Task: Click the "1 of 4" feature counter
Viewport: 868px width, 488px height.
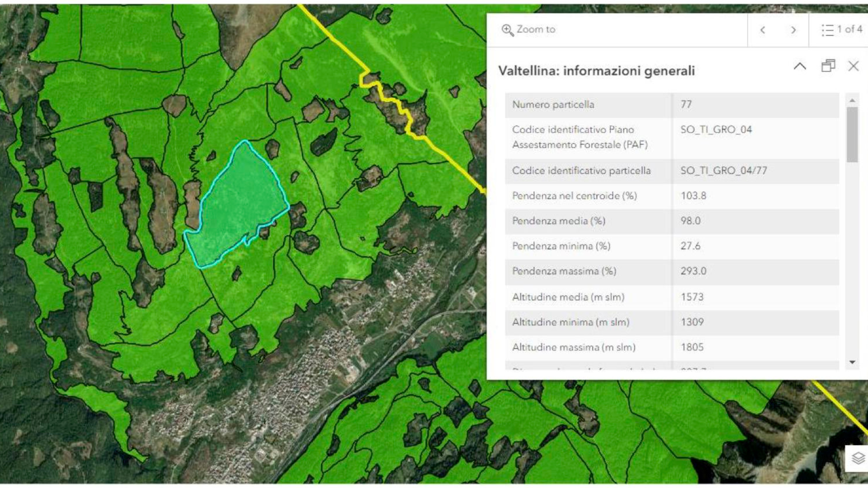Action: (849, 30)
